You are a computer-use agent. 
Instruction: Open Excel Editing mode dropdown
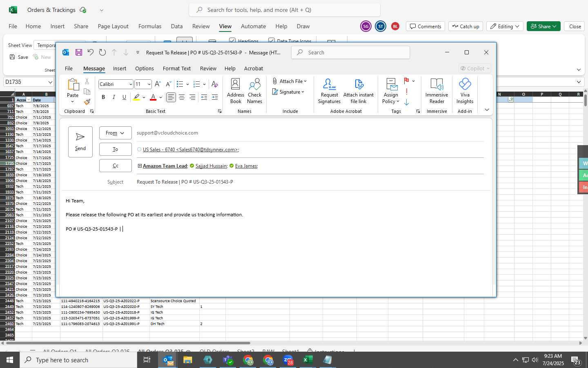(x=505, y=26)
